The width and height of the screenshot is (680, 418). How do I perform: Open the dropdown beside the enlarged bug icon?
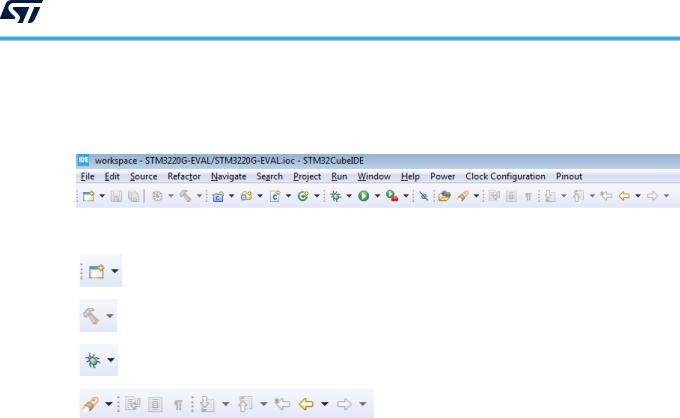click(111, 360)
